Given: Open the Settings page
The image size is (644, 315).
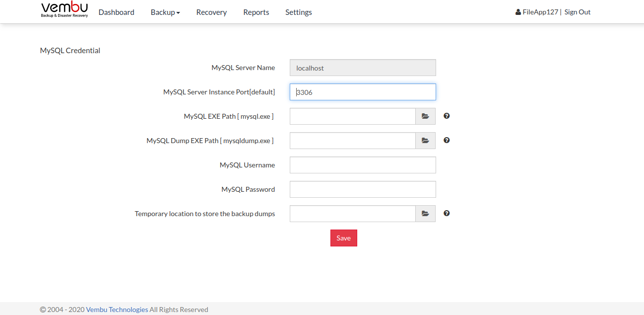Looking at the screenshot, I should point(299,12).
